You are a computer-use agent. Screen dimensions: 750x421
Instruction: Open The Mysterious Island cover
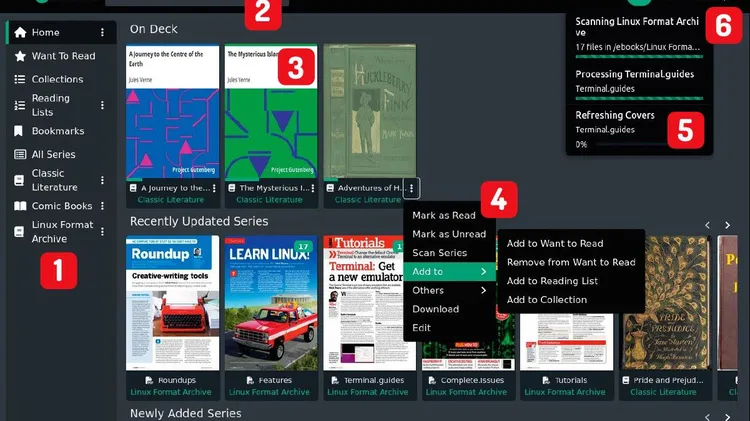coord(271,112)
